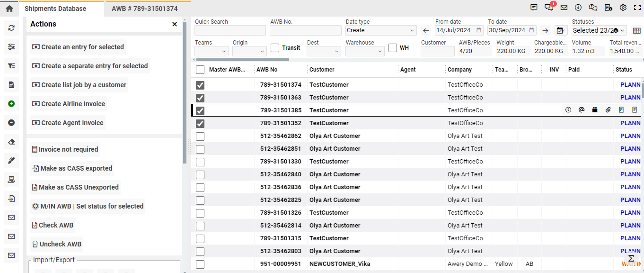Image resolution: width=644 pixels, height=273 pixels.
Task: Switch to AWB # 789-31501374 tab
Action: pyautogui.click(x=144, y=9)
